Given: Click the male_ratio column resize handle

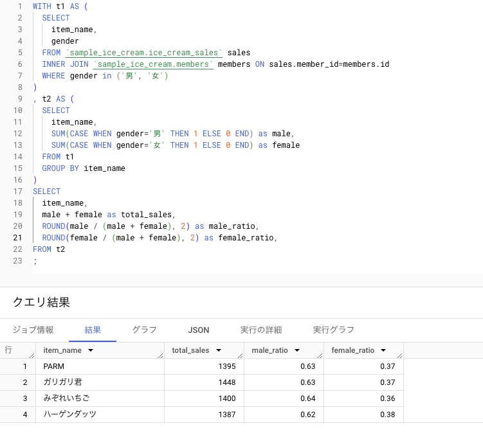Looking at the screenshot, I should [x=320, y=355].
